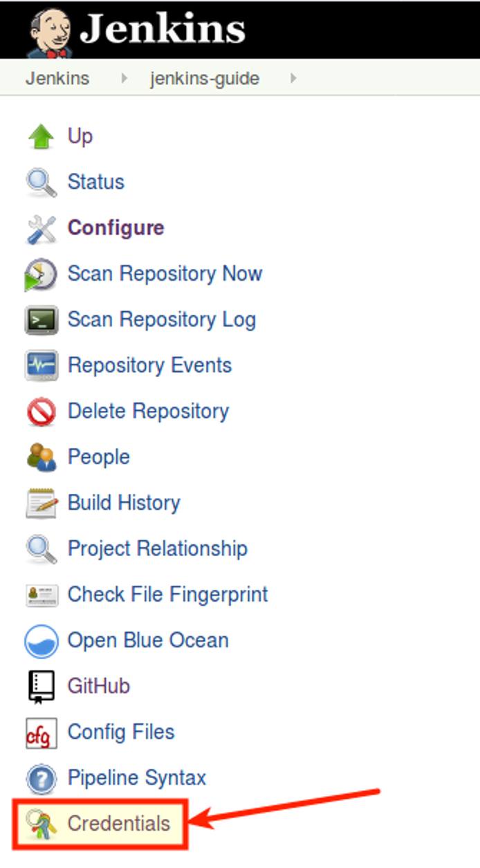Open Config Files via the cfg icon
Image resolution: width=480 pixels, height=868 pixels.
click(43, 731)
